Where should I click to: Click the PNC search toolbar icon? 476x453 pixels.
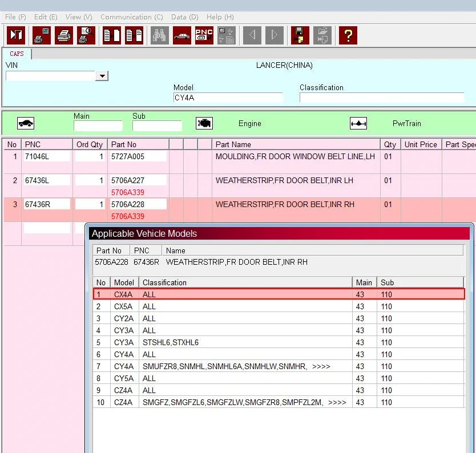[204, 35]
